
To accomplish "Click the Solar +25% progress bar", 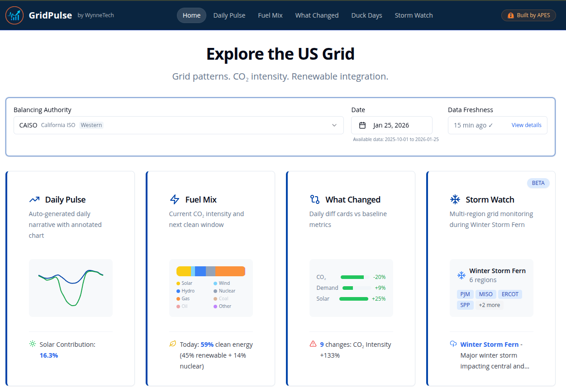I will [354, 298].
